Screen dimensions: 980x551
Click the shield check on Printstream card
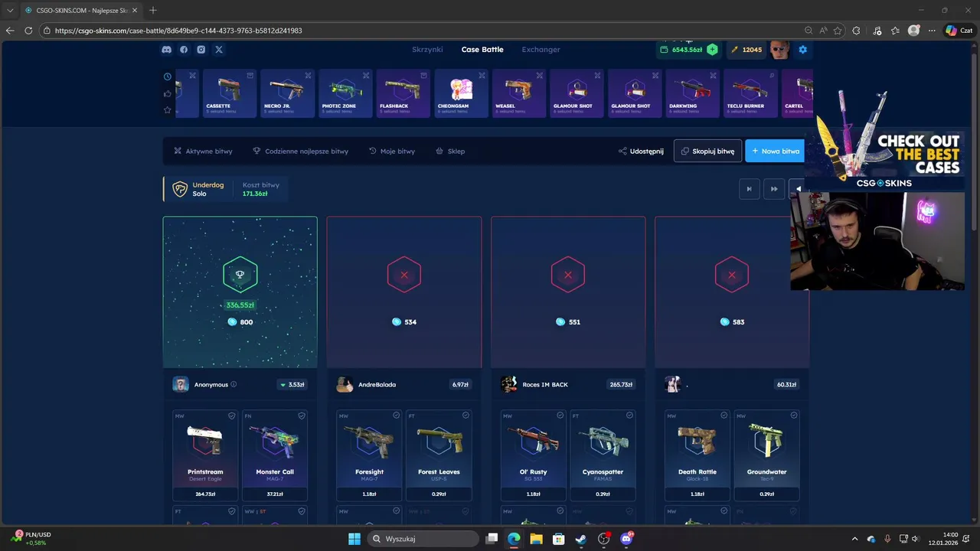pyautogui.click(x=232, y=416)
